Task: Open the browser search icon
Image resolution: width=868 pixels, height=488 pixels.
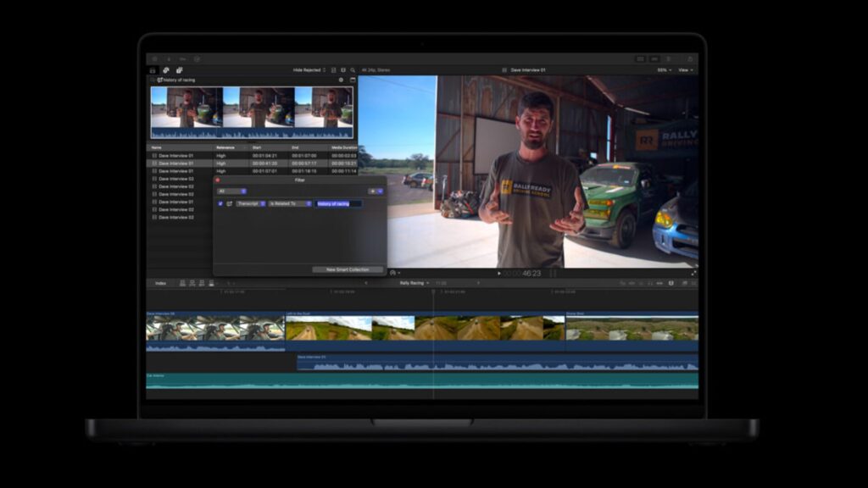Action: 353,70
